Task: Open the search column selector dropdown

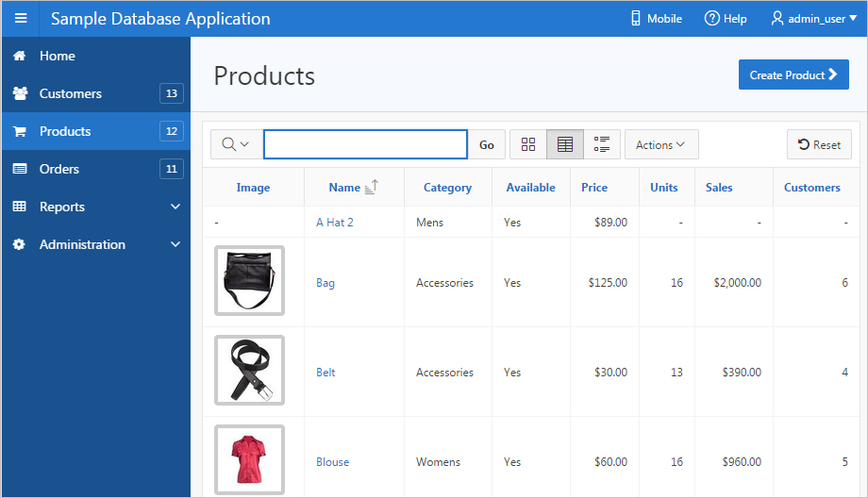Action: coord(236,144)
